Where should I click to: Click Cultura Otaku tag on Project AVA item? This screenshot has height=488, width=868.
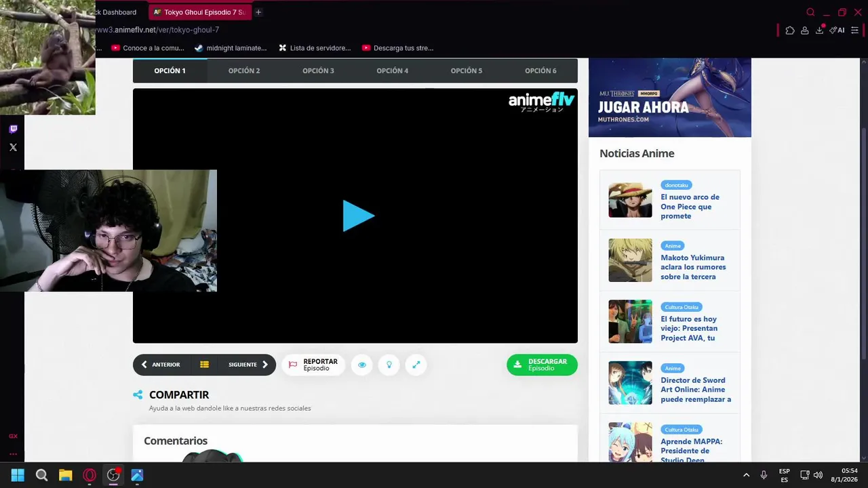click(682, 307)
